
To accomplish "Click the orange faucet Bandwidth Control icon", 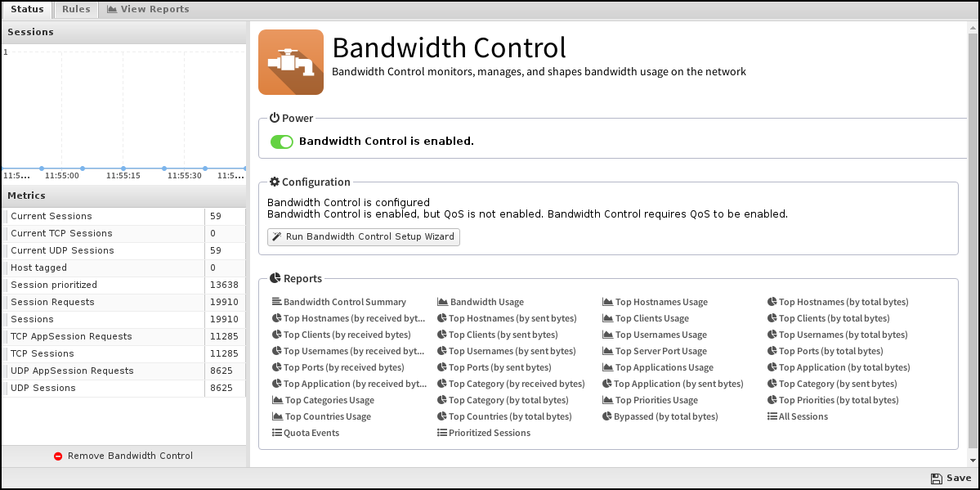I will (x=290, y=61).
